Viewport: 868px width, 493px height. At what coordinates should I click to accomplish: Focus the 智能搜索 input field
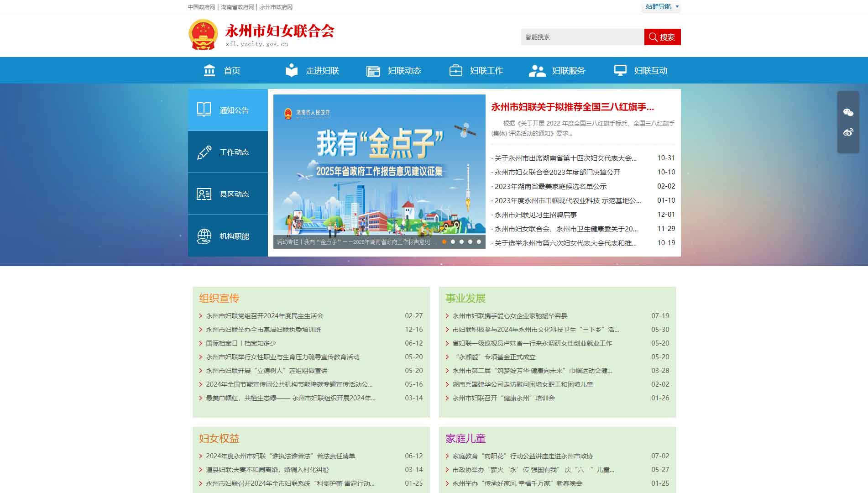point(582,37)
